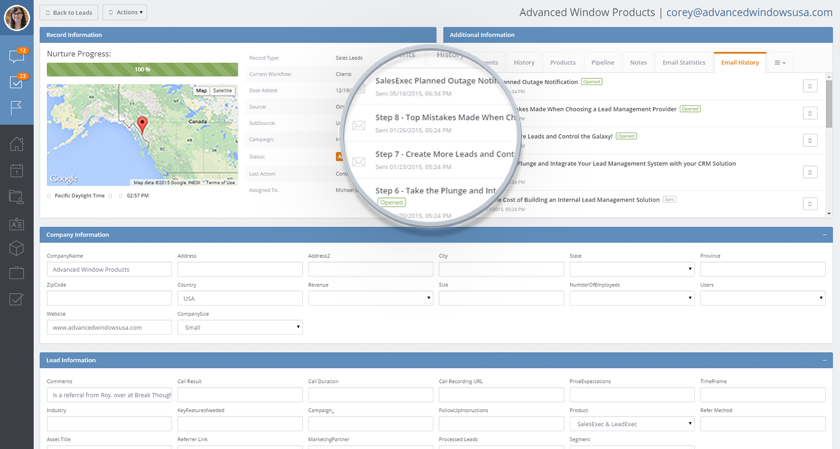Open the map Terms of Use link
The width and height of the screenshot is (840, 449).
click(220, 183)
